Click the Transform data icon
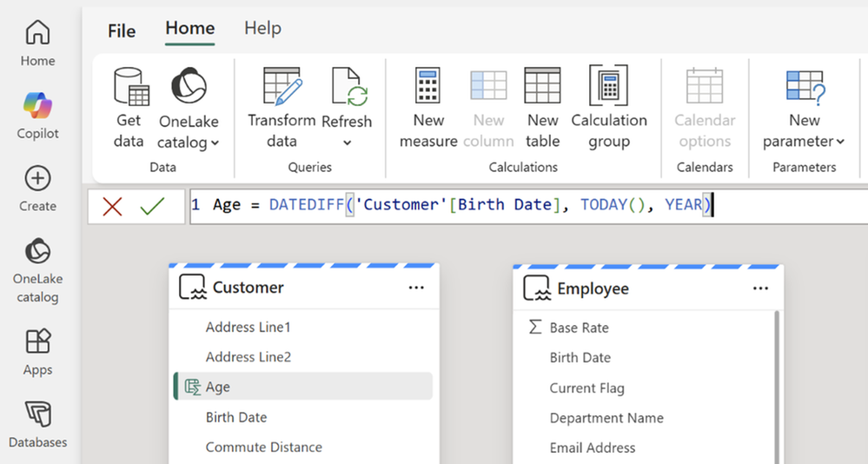This screenshot has width=868, height=464. tap(282, 86)
